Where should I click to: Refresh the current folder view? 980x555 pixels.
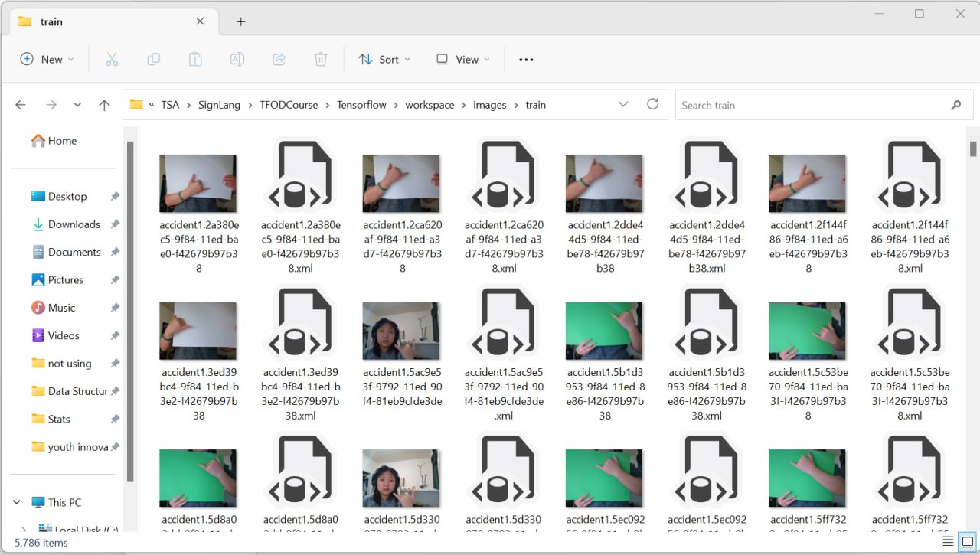coord(652,104)
